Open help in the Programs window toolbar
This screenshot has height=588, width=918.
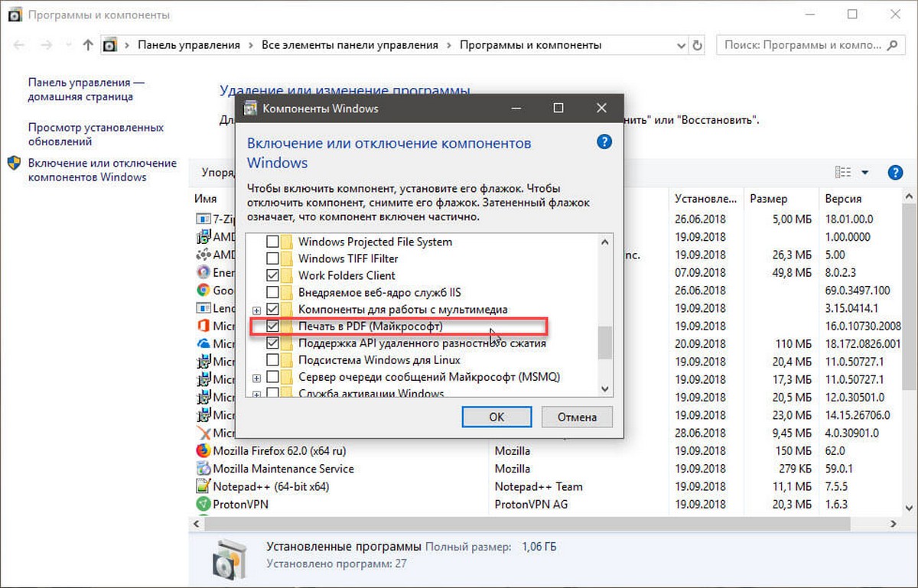[895, 173]
